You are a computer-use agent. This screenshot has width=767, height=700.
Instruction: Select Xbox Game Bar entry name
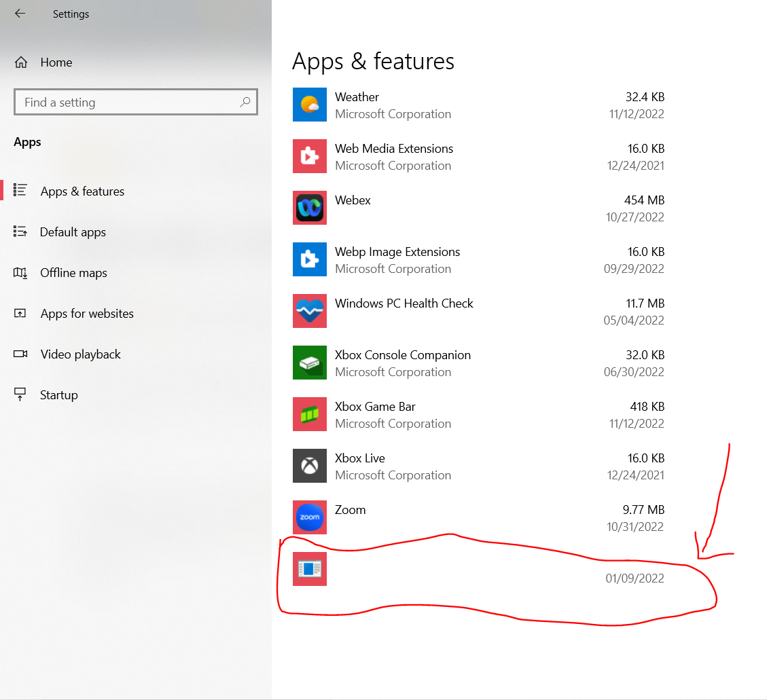click(375, 407)
